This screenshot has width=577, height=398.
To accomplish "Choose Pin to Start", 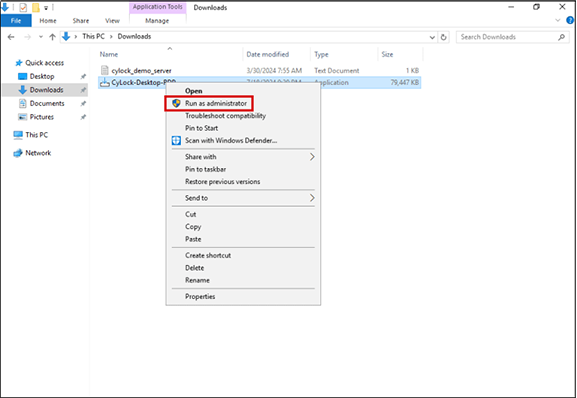I will [201, 128].
